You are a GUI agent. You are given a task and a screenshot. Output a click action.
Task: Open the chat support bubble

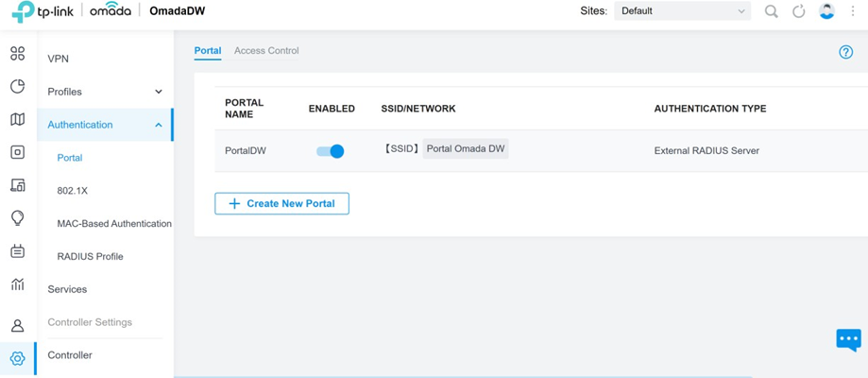(848, 340)
